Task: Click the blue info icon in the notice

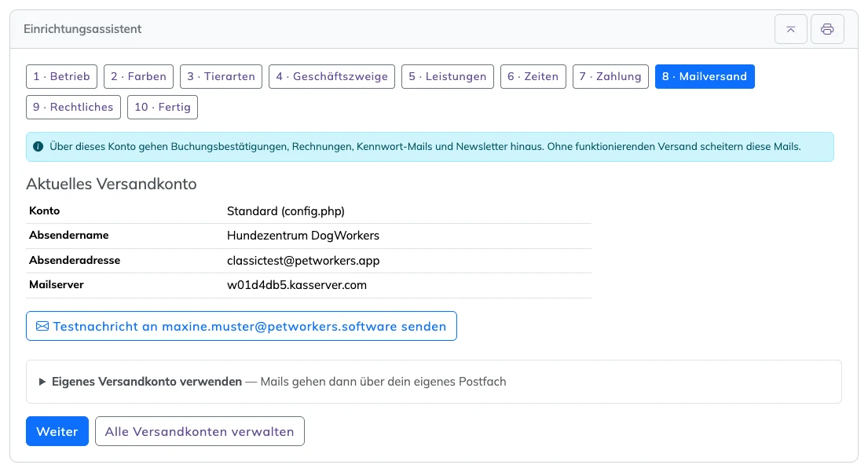Action: (x=38, y=147)
